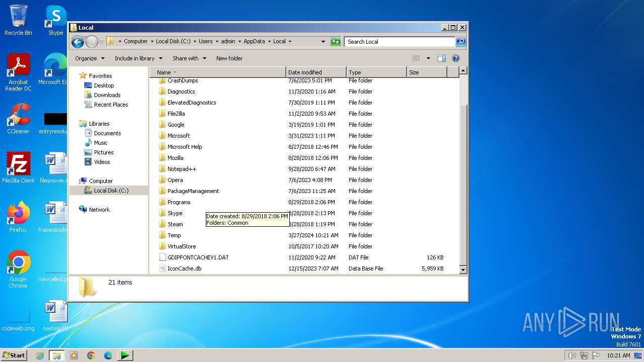Open Chrome from the taskbar
Screen dimensions: 644x362
pos(91,355)
